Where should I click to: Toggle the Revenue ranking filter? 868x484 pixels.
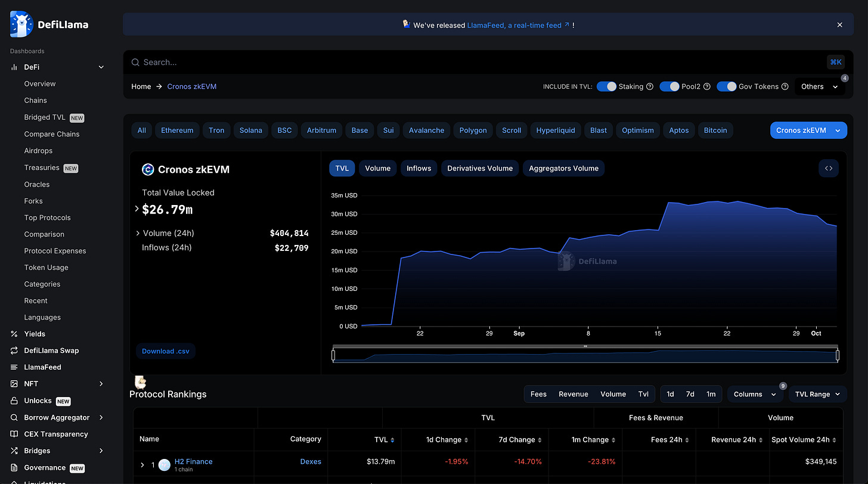click(x=573, y=394)
